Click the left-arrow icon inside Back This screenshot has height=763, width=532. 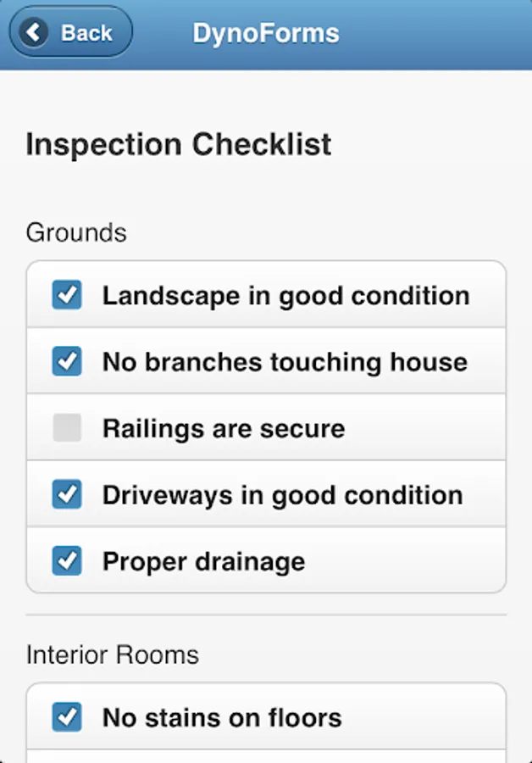point(34,33)
